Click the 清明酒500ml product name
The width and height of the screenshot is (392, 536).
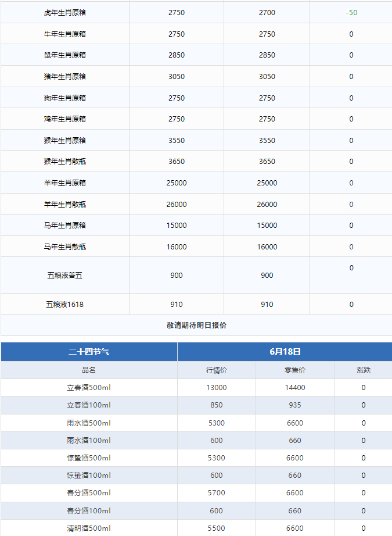pos(89,528)
